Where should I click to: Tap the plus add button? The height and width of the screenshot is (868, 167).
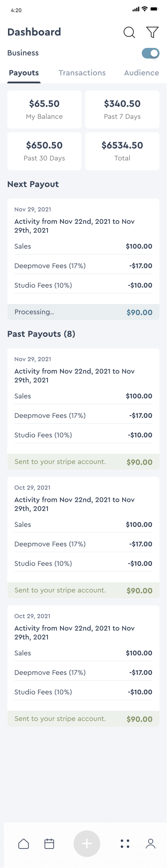87,844
